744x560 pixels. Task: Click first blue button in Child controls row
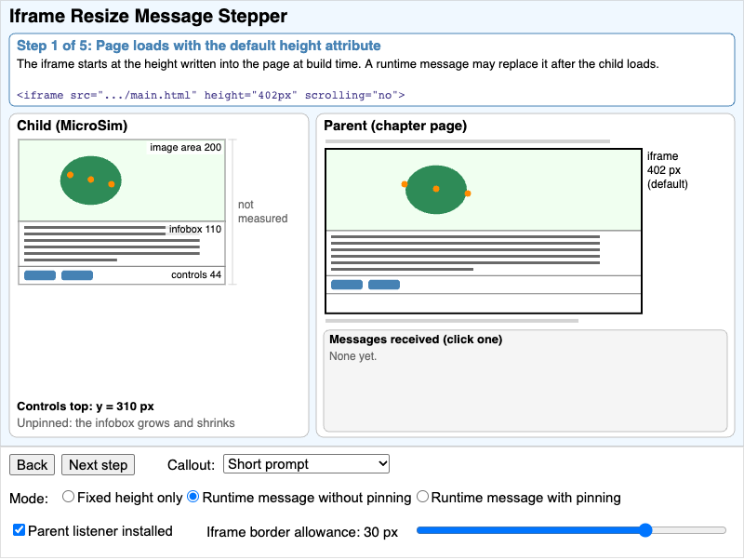pyautogui.click(x=40, y=275)
